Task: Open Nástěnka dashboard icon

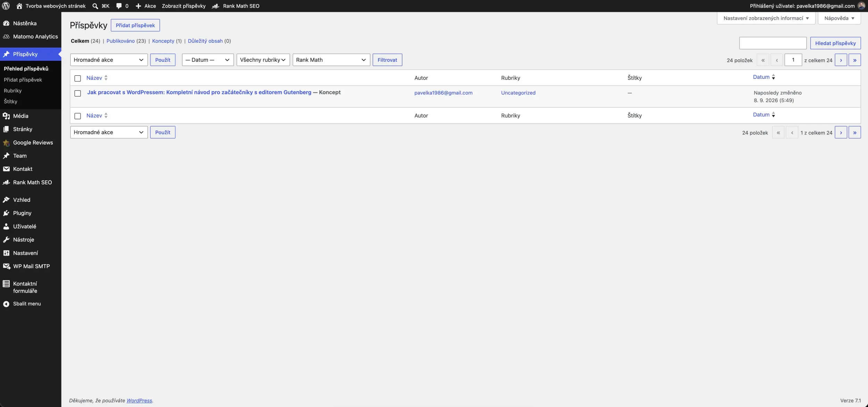Action: click(6, 23)
